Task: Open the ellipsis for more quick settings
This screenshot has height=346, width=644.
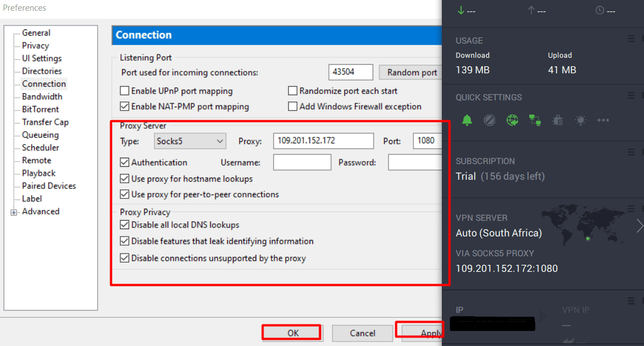Action: click(x=603, y=120)
